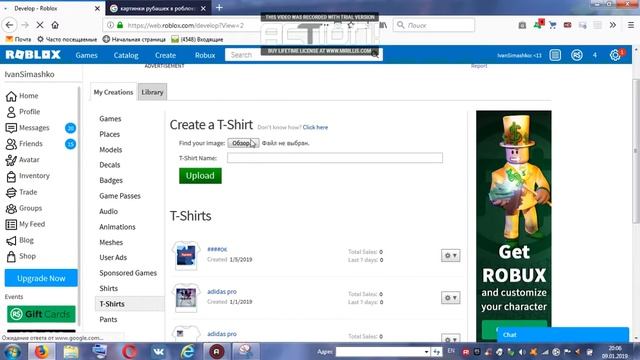This screenshot has height=360, width=640.
Task: Stop loading the page with the X button
Action: coord(40,25)
